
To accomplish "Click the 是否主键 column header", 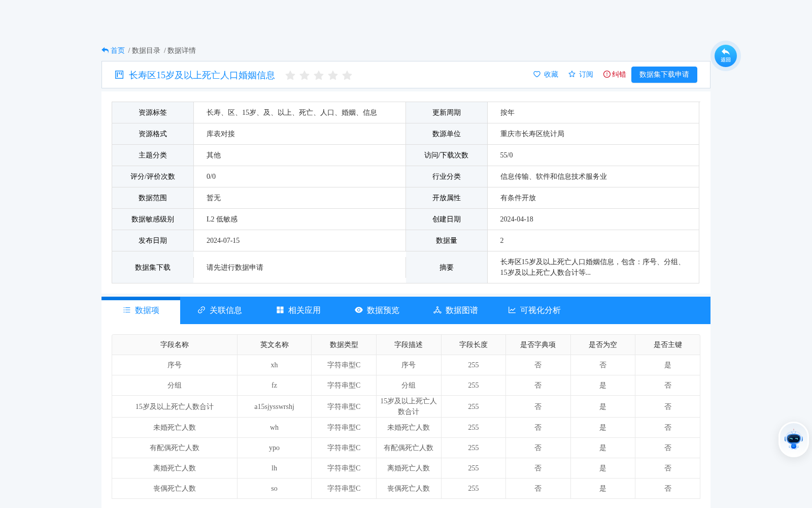I will (668, 344).
